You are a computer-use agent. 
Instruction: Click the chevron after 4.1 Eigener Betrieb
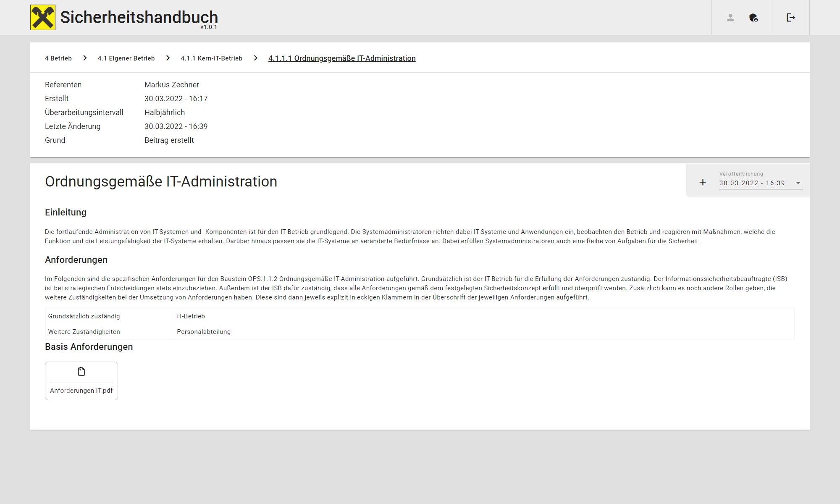[168, 58]
